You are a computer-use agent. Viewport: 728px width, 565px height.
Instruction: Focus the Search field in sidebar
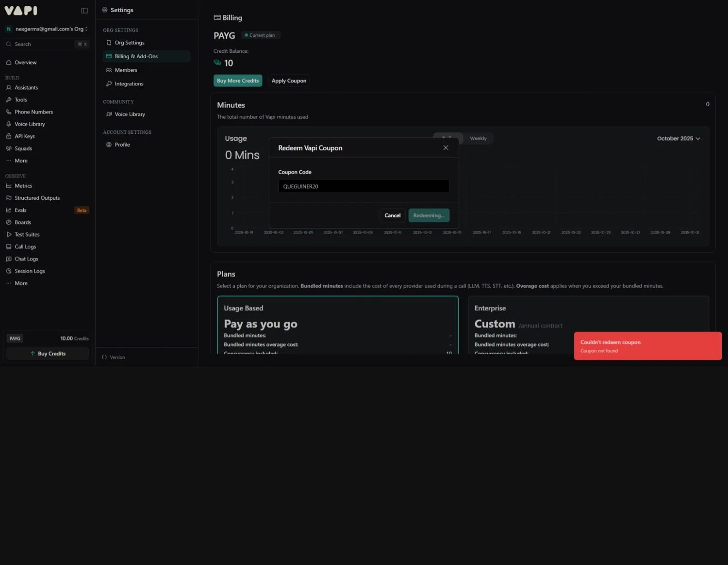point(47,44)
